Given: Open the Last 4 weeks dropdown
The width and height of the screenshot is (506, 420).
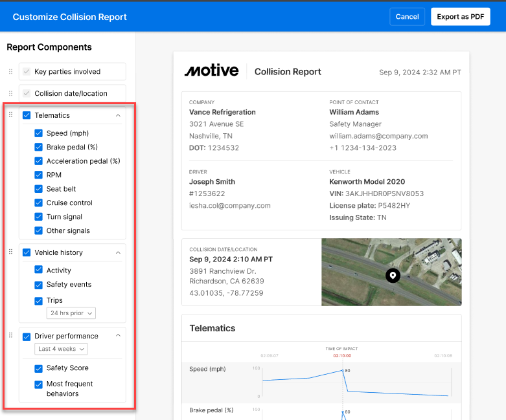Looking at the screenshot, I should (x=61, y=349).
